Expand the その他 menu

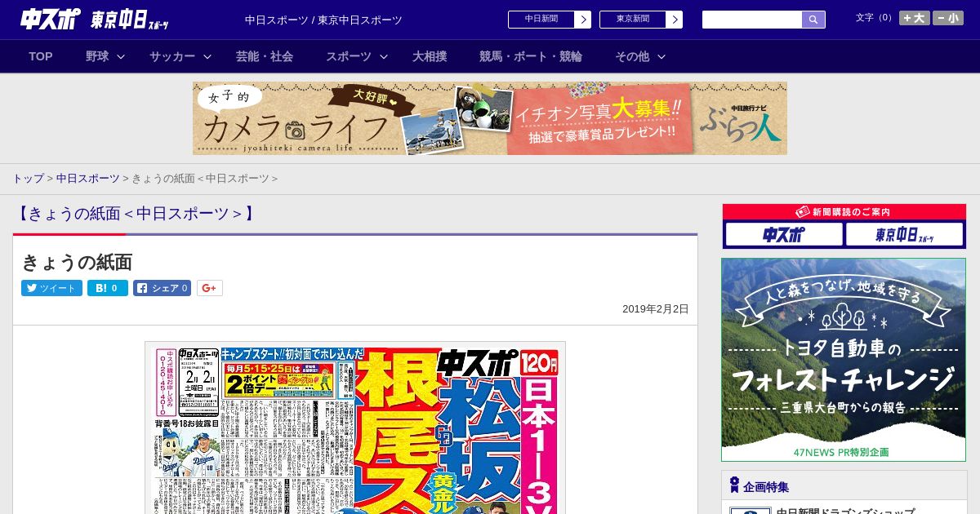640,56
